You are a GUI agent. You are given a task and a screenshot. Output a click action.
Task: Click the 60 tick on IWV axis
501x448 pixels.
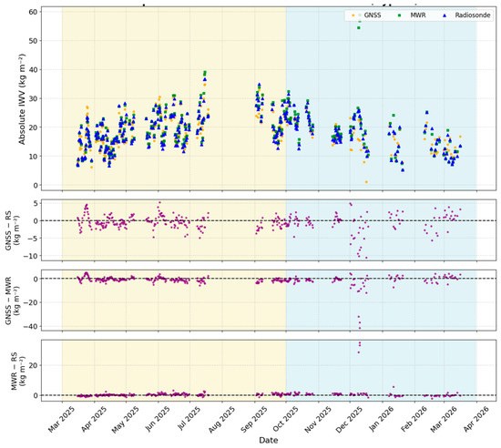point(33,12)
